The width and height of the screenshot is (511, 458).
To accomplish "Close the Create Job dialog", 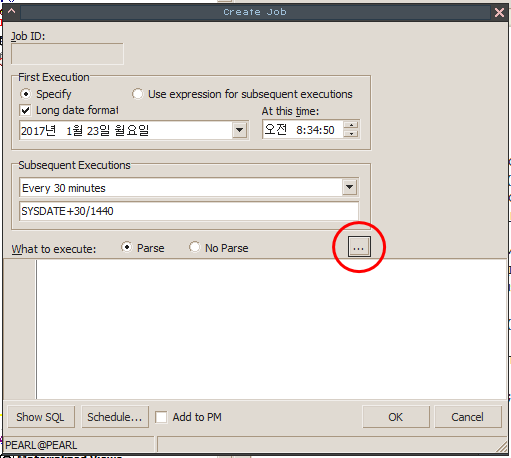I will tap(499, 12).
